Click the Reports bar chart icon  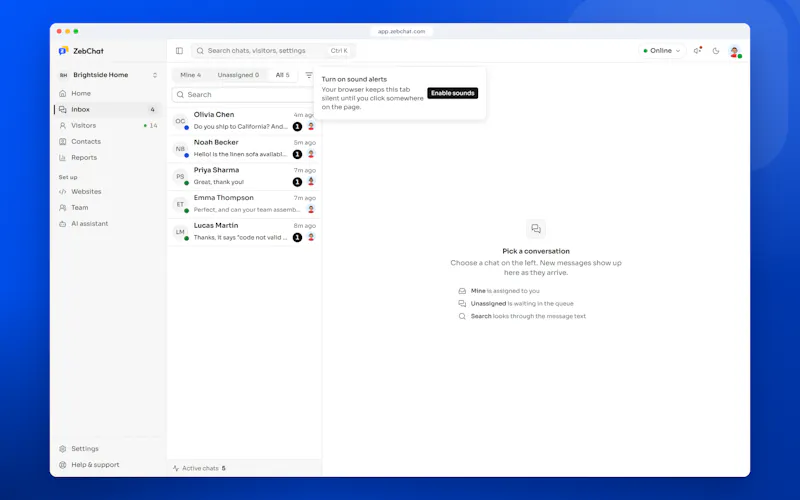tap(63, 158)
